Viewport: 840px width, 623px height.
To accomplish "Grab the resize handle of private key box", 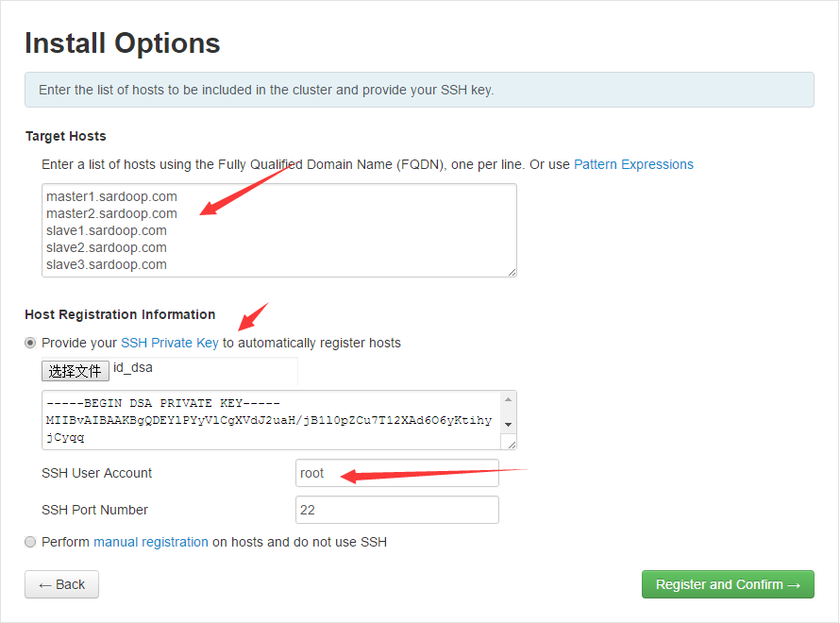I will click(512, 446).
